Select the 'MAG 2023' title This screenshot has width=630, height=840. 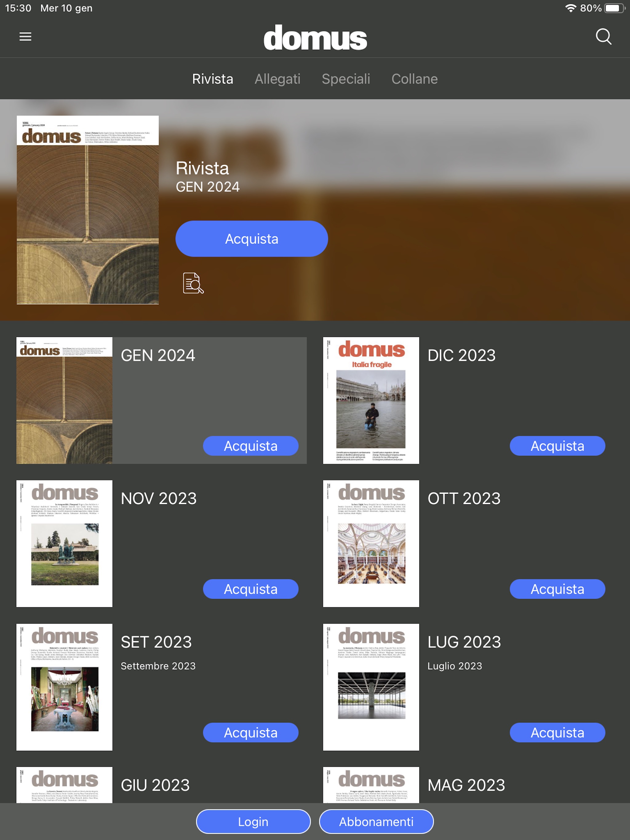(x=466, y=785)
